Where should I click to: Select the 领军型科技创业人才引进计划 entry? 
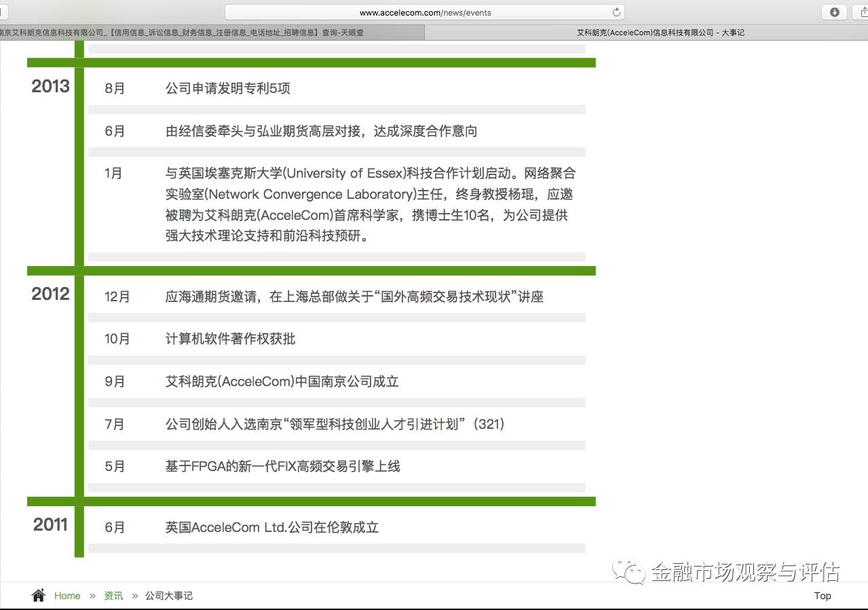pyautogui.click(x=335, y=424)
